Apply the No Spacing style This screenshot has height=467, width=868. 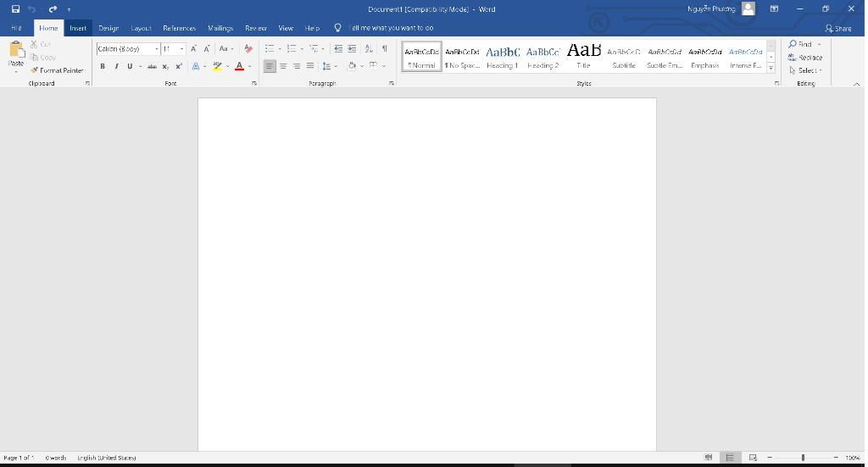[462, 57]
